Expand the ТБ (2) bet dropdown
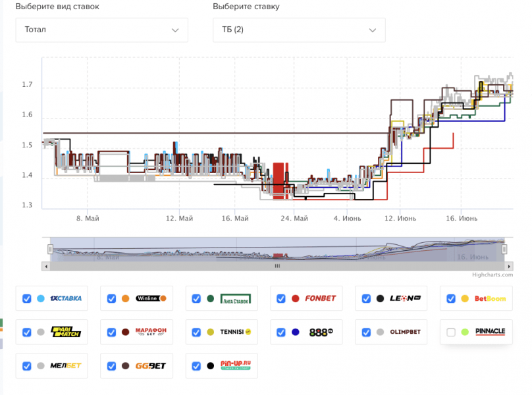The height and width of the screenshot is (395, 532). coord(299,30)
